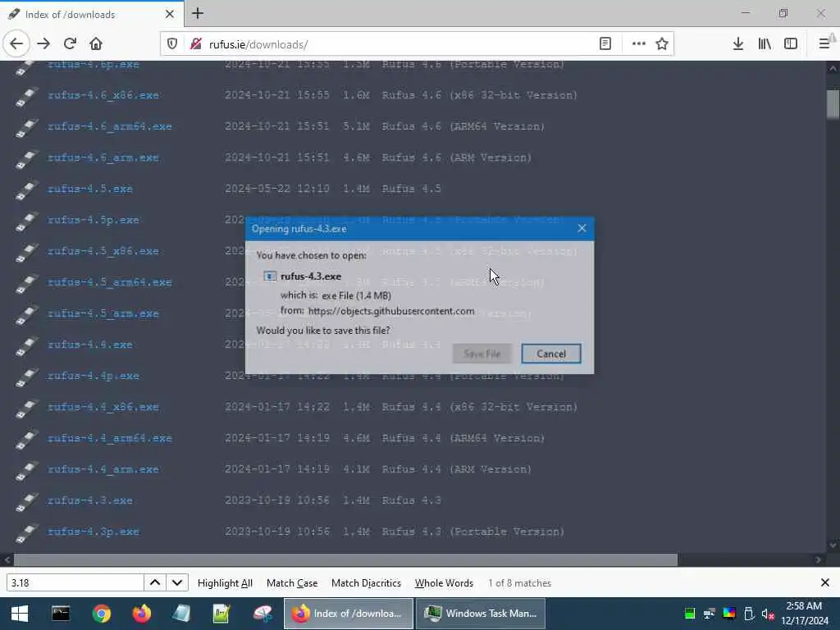Download rufus-4.5_arm64.exe link
The image size is (840, 630).
click(110, 282)
